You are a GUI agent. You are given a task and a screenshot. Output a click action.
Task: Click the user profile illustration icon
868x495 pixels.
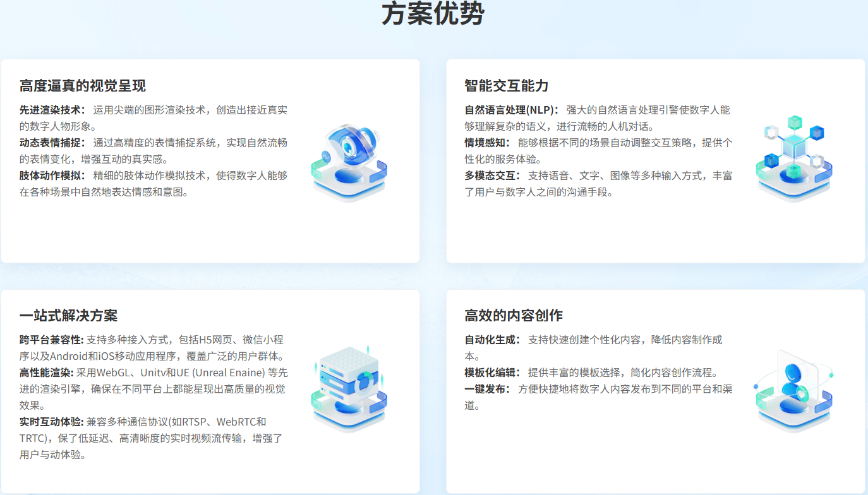click(x=793, y=390)
